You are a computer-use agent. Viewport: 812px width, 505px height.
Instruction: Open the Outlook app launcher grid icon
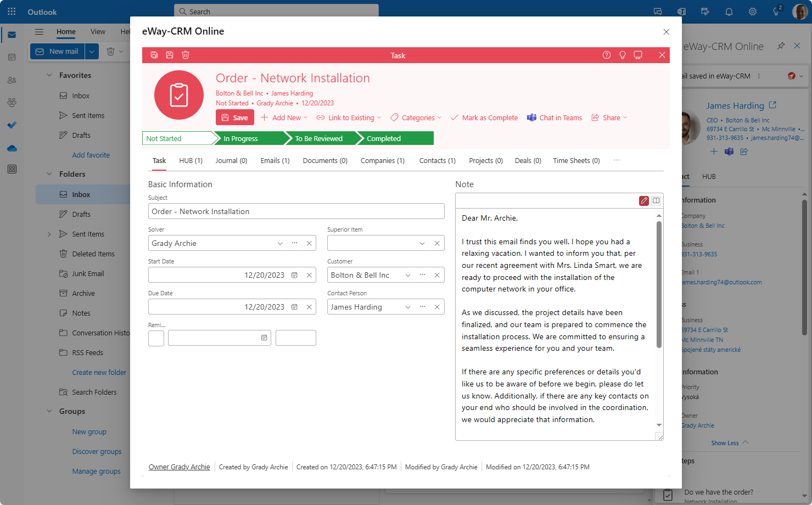click(x=12, y=12)
